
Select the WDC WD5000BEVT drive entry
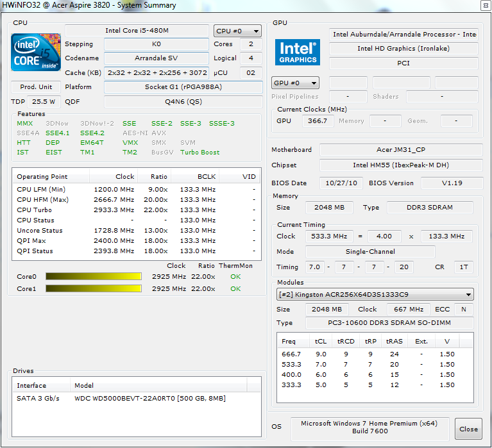coord(137,398)
